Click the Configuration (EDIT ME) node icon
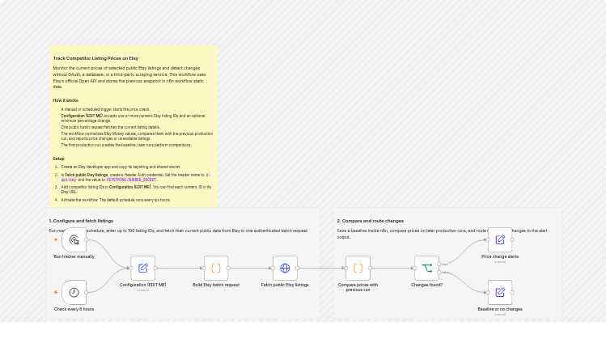 click(x=143, y=268)
